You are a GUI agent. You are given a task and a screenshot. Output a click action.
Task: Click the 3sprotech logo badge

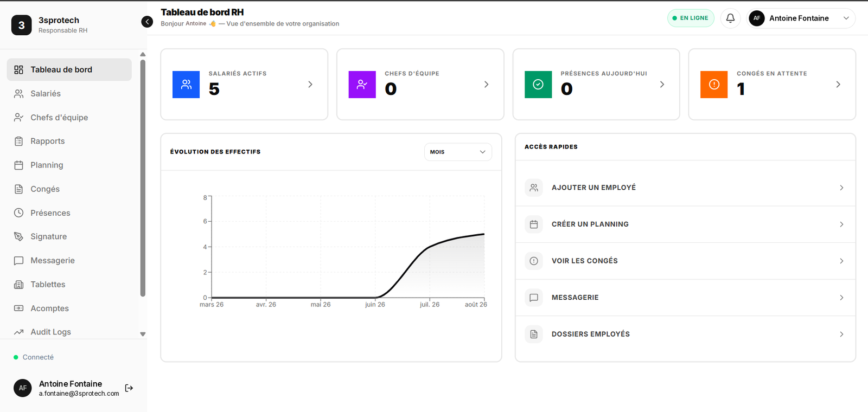pyautogui.click(x=22, y=25)
